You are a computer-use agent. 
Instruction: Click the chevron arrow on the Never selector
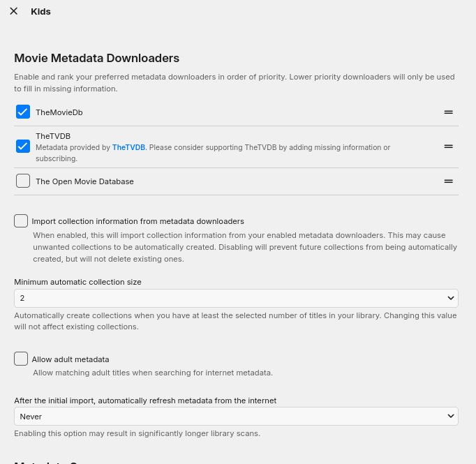(x=450, y=417)
